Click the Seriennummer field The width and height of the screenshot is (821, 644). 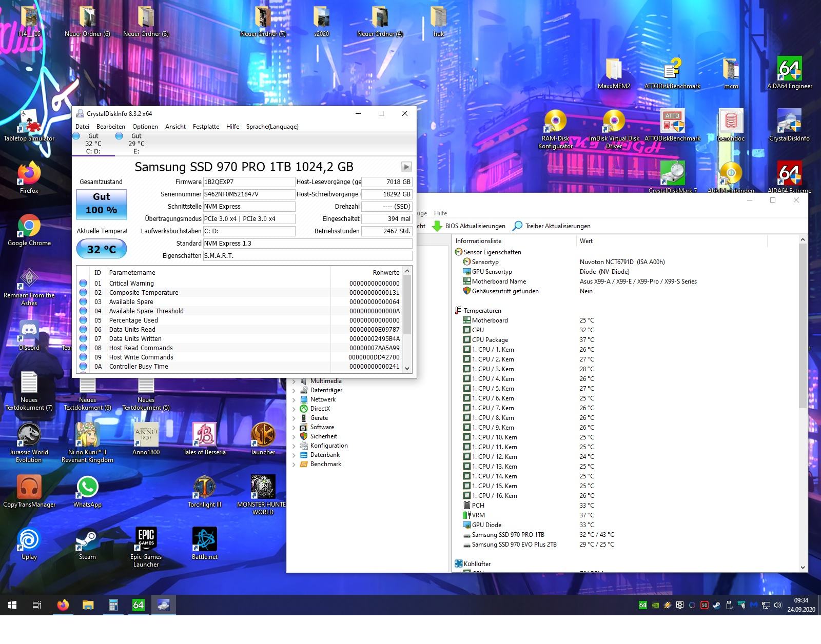coord(249,194)
